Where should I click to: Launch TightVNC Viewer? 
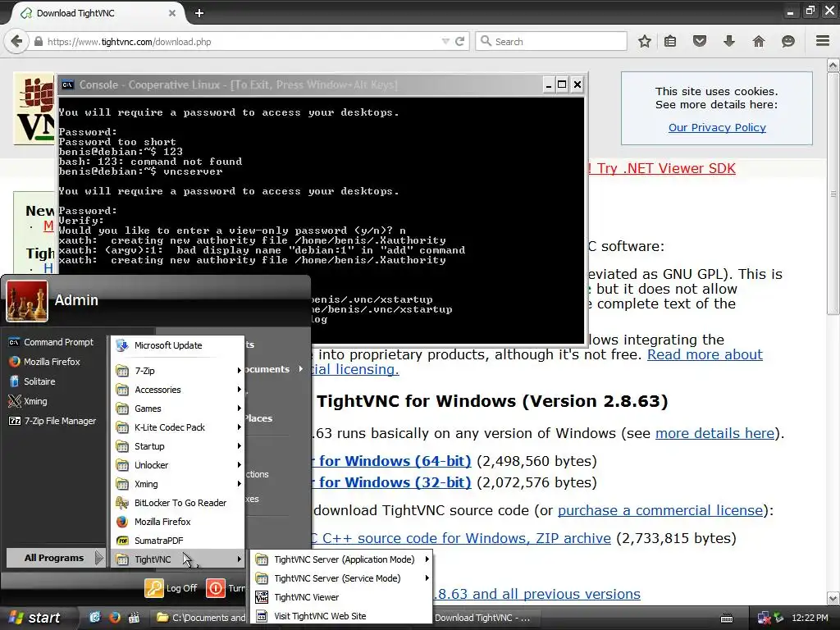[340, 597]
